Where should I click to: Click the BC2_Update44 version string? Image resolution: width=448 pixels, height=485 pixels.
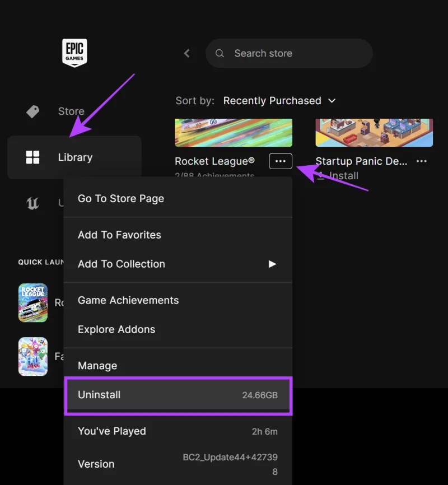[x=230, y=464]
